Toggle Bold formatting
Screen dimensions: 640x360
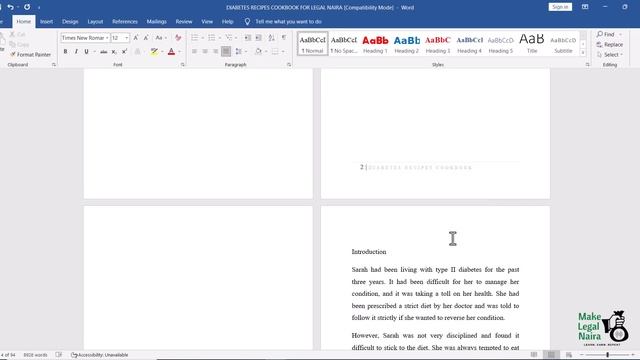65,51
